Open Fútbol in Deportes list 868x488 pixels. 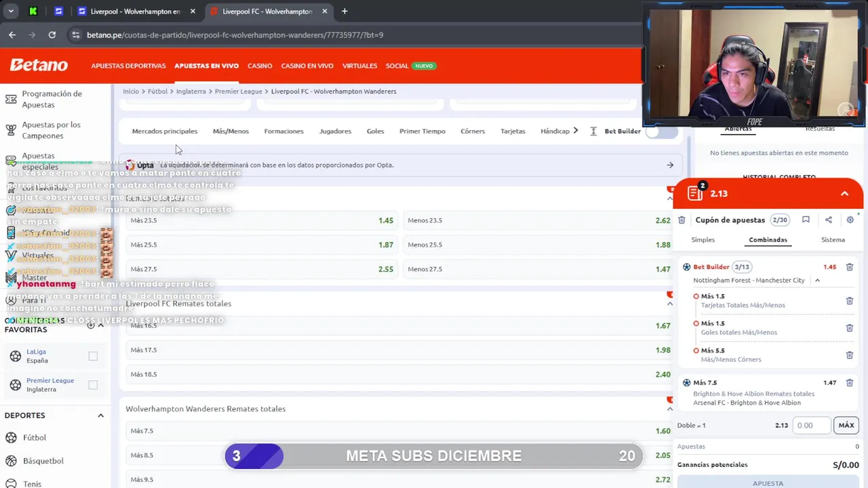tap(35, 438)
